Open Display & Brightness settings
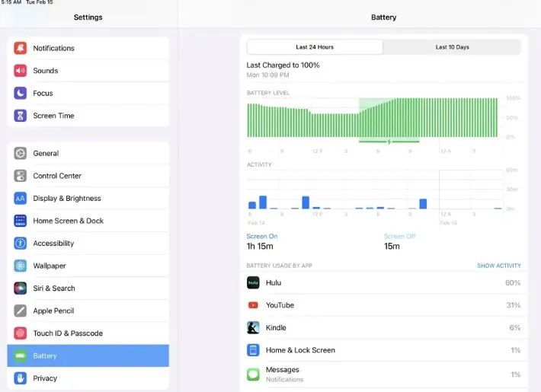541x392 pixels. (x=67, y=199)
